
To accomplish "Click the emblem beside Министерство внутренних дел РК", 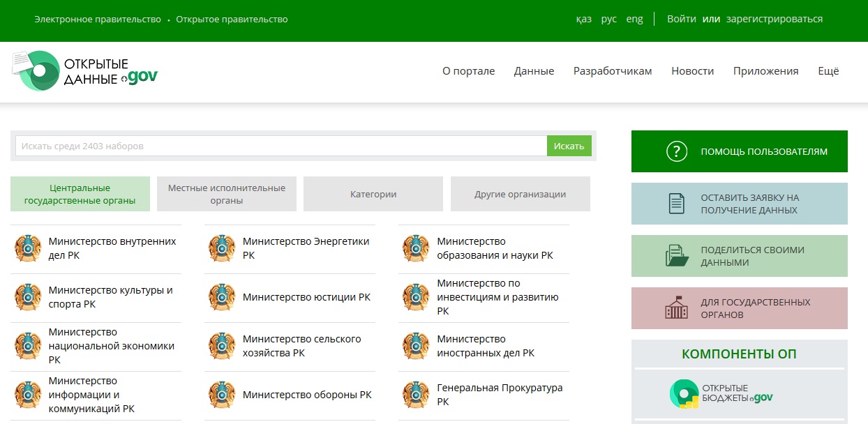I will point(28,248).
